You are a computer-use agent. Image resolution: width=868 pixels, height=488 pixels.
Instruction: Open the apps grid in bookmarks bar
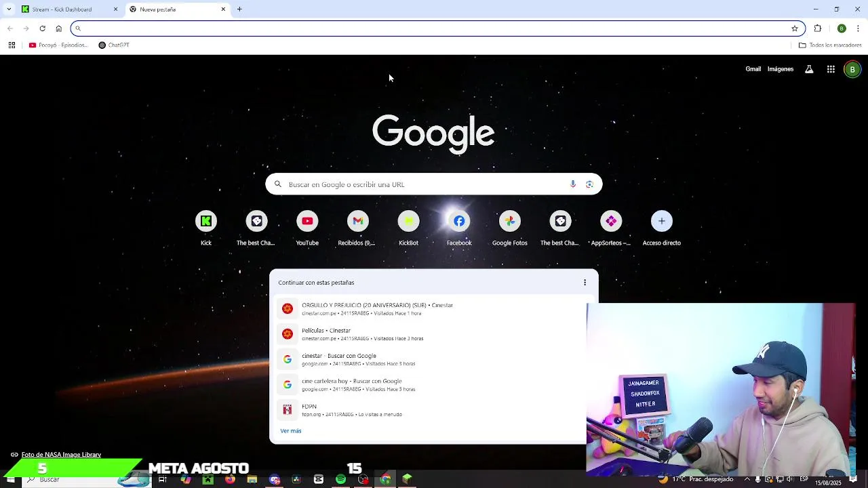click(x=12, y=45)
